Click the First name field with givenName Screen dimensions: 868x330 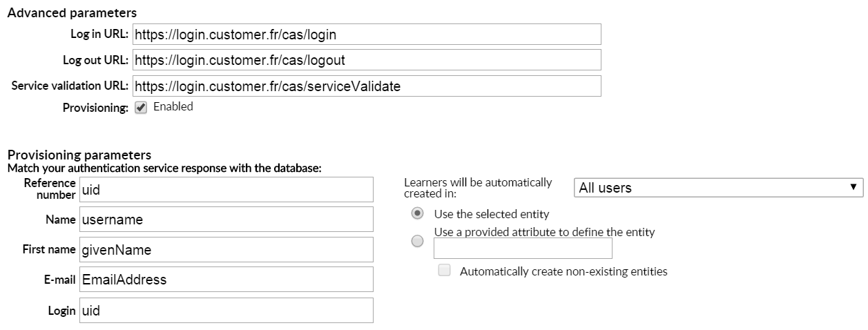pyautogui.click(x=226, y=249)
